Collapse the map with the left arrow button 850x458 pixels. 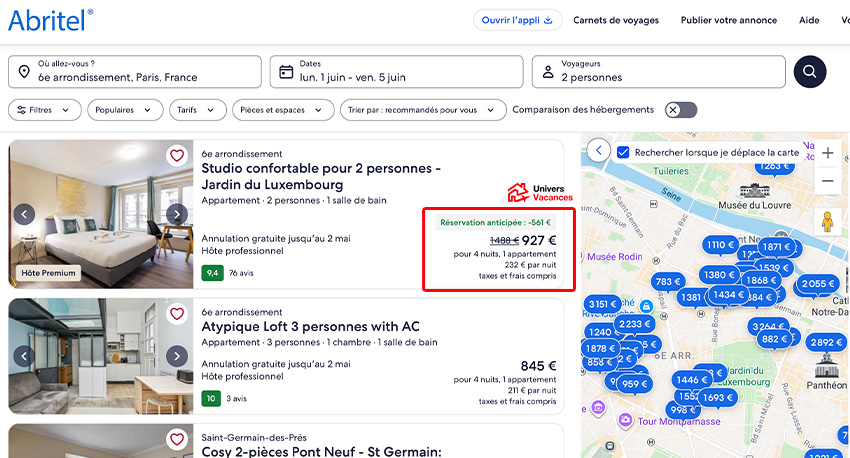coord(598,151)
